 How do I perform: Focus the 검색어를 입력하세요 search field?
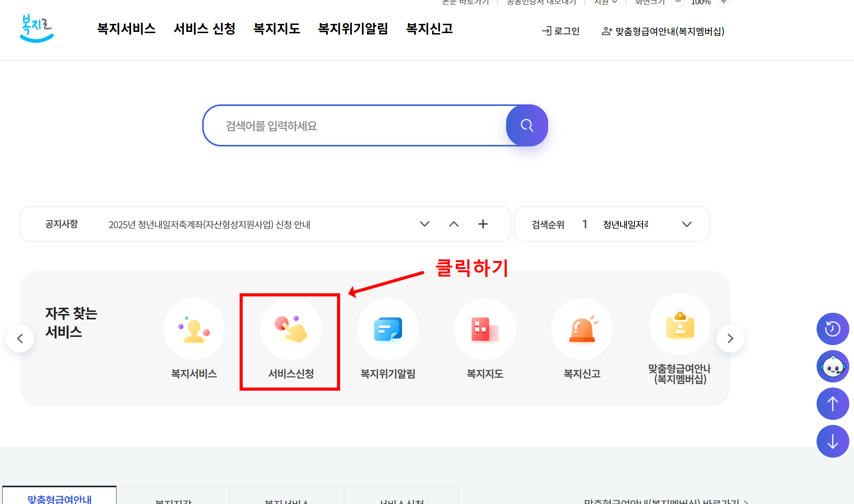pos(351,126)
